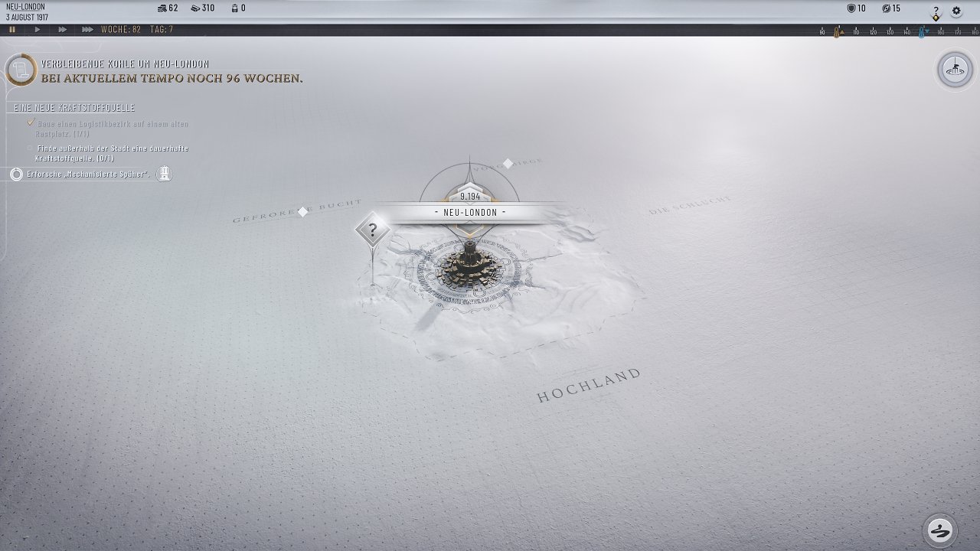This screenshot has height=551, width=980.
Task: Click the heatstamps resource icon showing 310
Action: pyautogui.click(x=196, y=8)
